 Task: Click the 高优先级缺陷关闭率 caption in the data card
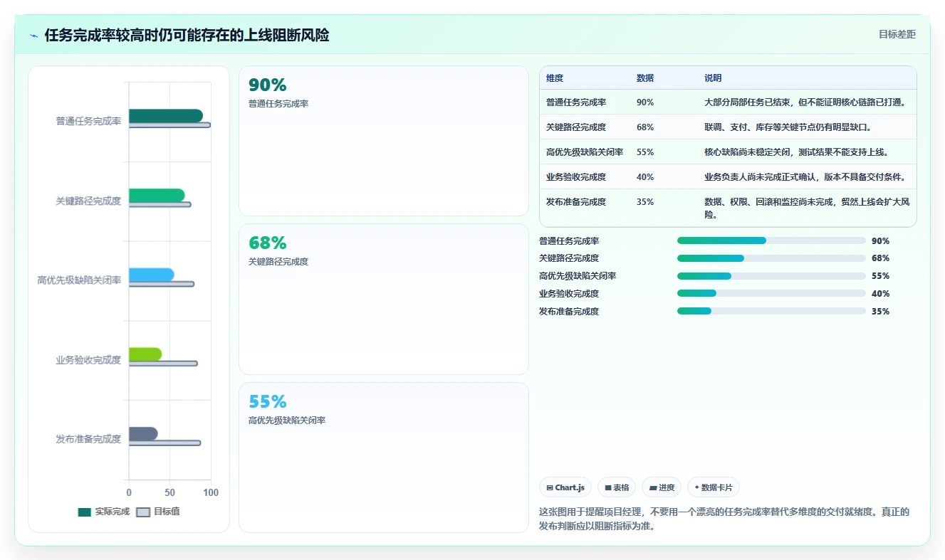(x=287, y=421)
